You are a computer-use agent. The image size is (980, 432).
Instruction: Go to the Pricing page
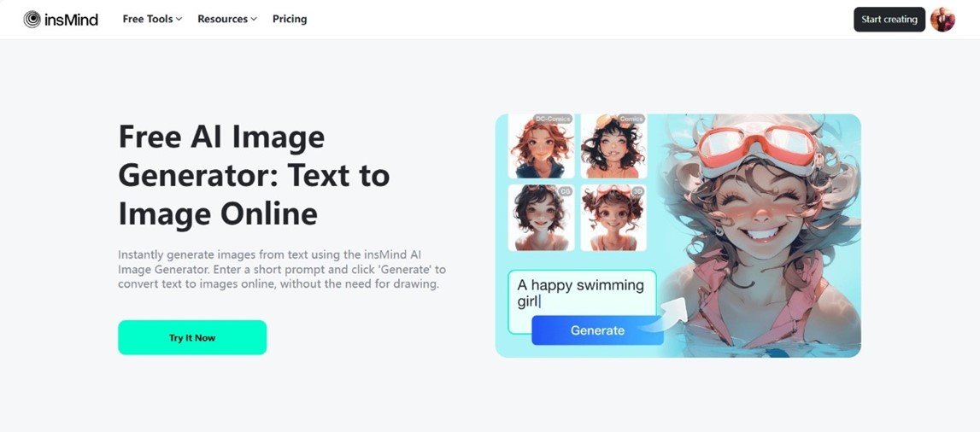290,20
